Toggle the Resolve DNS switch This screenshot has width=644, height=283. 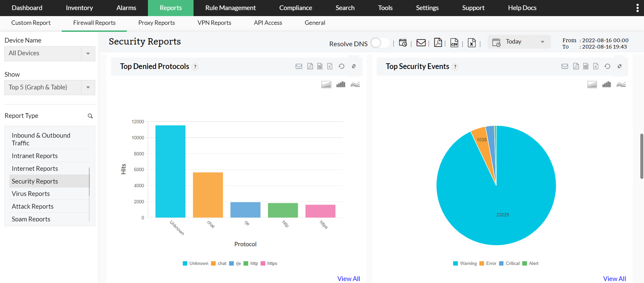tap(380, 43)
